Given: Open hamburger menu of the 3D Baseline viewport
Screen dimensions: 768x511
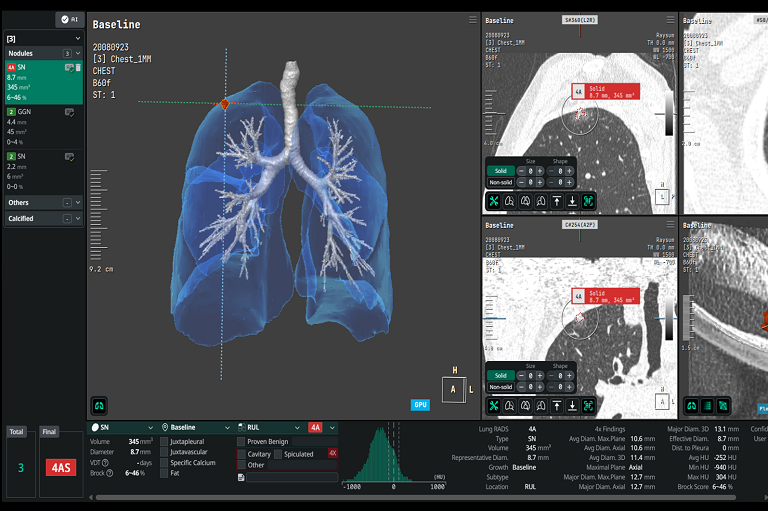Looking at the screenshot, I should coord(473,20).
